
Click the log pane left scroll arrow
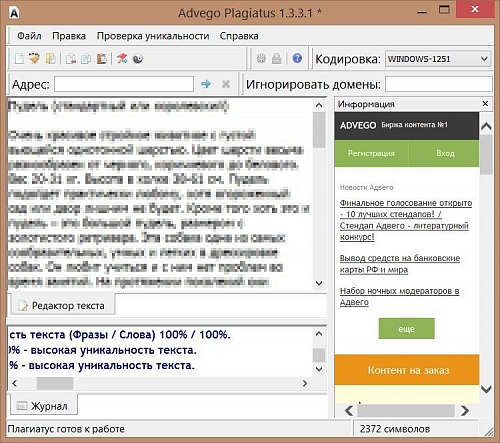[x=14, y=383]
